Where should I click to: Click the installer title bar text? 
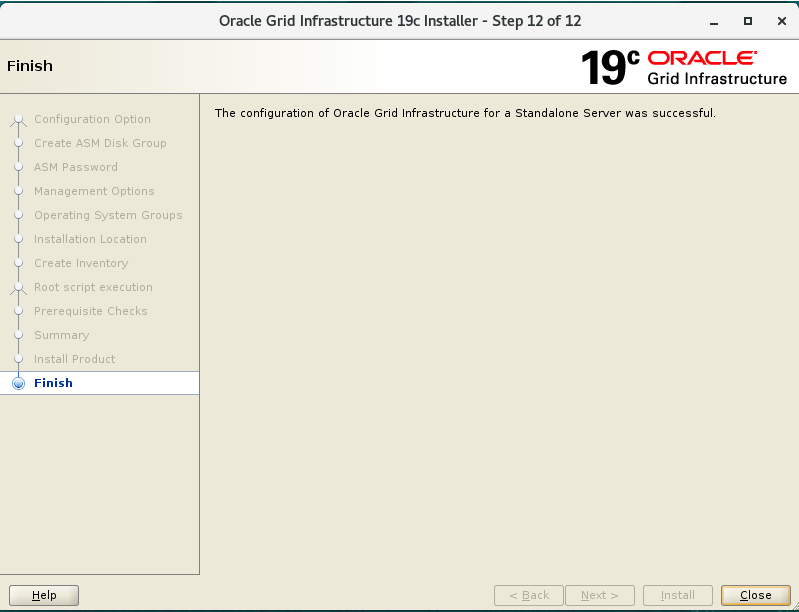click(x=400, y=21)
